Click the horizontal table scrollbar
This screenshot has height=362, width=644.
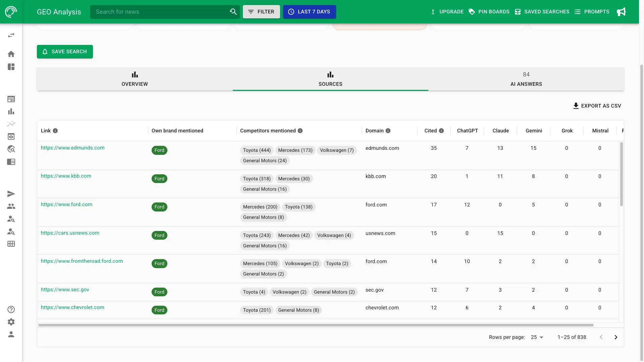pos(316,325)
